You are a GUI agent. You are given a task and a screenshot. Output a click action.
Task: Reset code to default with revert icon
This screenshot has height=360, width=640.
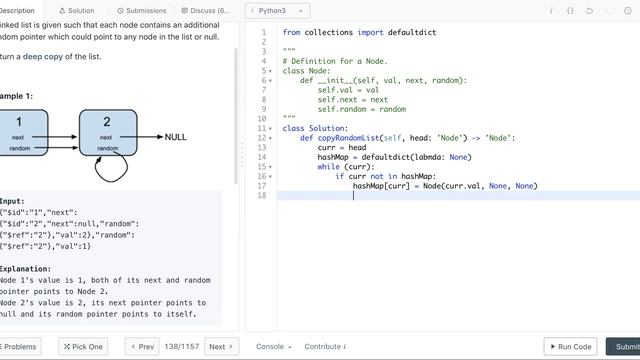589,11
